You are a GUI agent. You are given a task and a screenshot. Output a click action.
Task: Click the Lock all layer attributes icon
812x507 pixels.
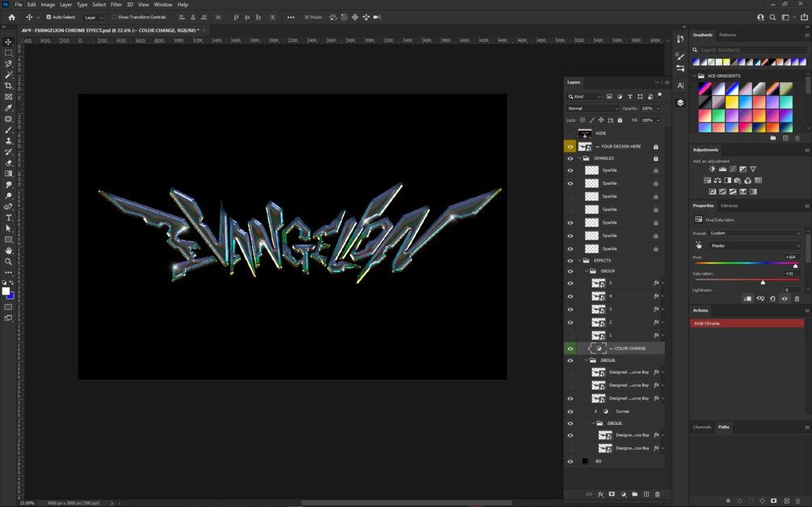pos(620,120)
